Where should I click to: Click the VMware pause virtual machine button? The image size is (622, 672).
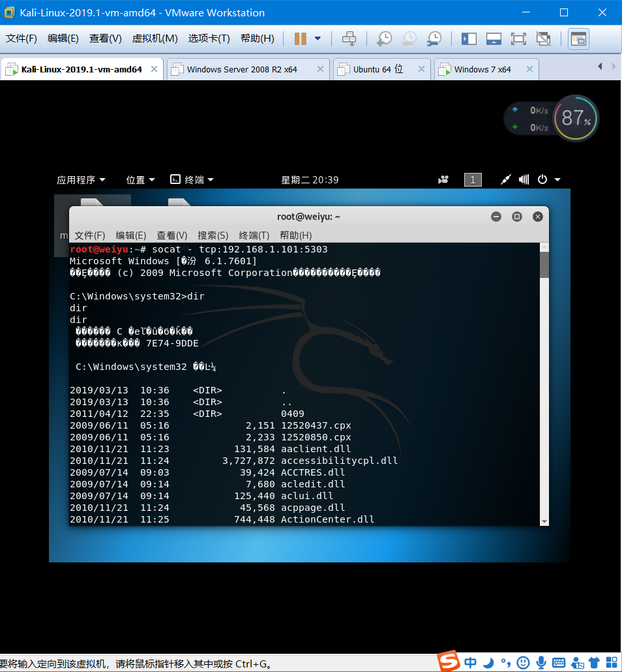(x=301, y=38)
